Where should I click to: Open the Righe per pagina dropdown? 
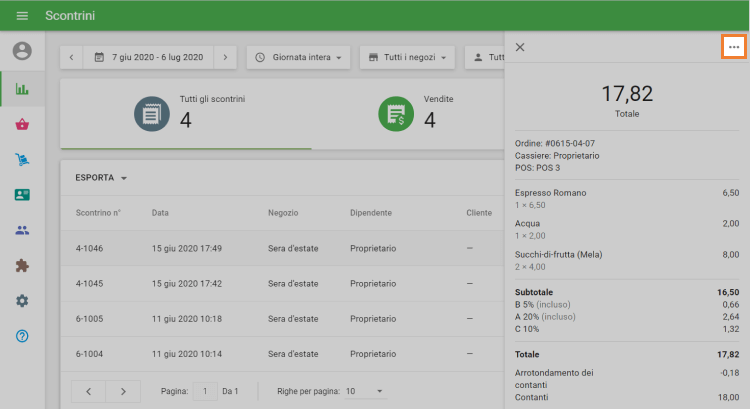[364, 391]
